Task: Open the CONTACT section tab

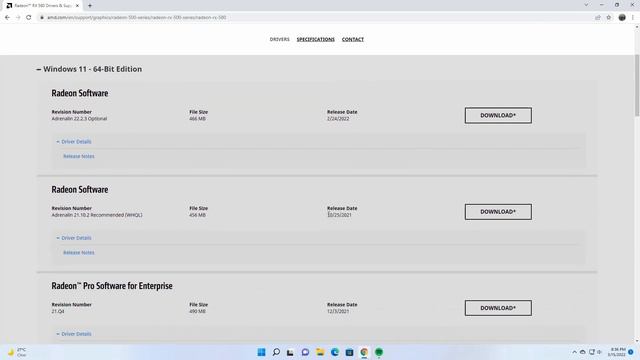Action: click(353, 39)
